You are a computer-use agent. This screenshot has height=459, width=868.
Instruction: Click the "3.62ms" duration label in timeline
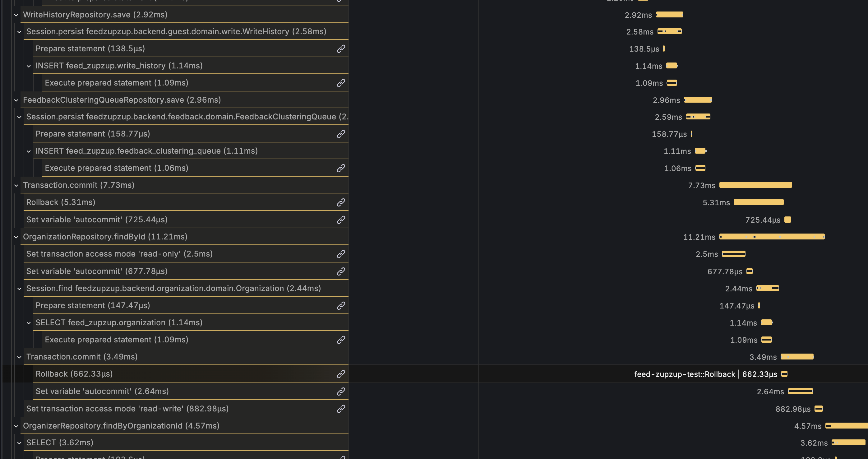814,443
